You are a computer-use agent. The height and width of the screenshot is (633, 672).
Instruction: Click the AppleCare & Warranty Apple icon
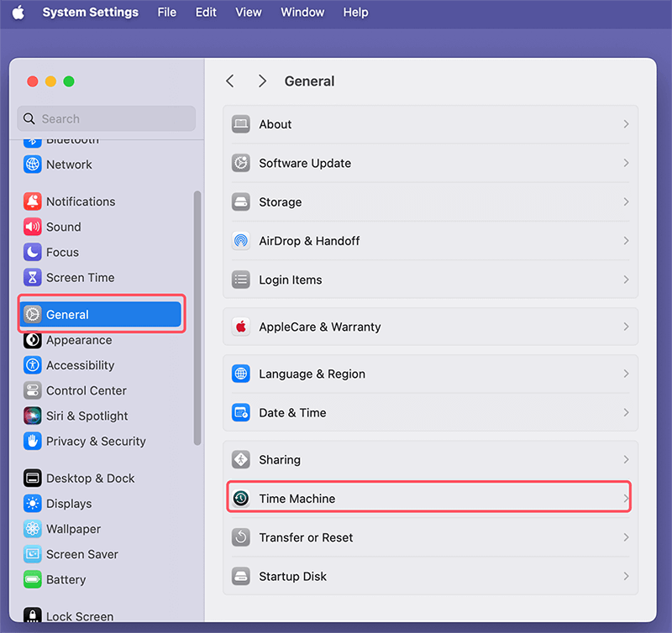241,327
